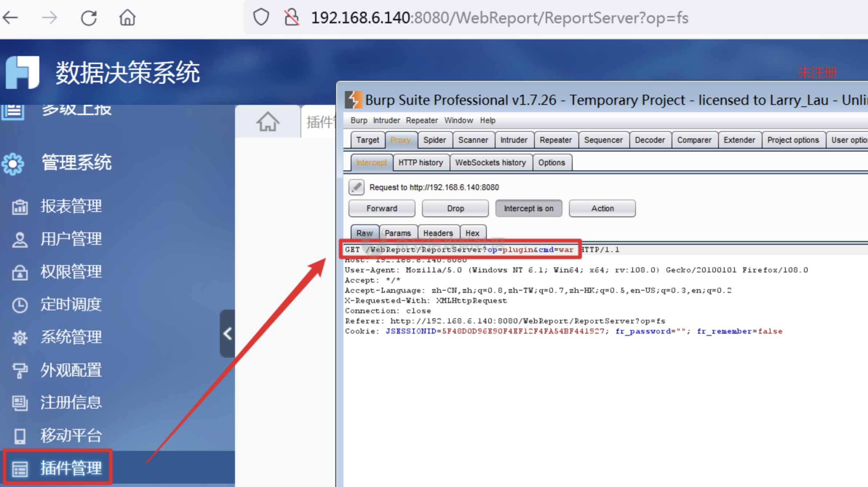Click the 外观配置 paint roller icon
Image resolution: width=868 pixels, height=487 pixels.
coord(20,371)
